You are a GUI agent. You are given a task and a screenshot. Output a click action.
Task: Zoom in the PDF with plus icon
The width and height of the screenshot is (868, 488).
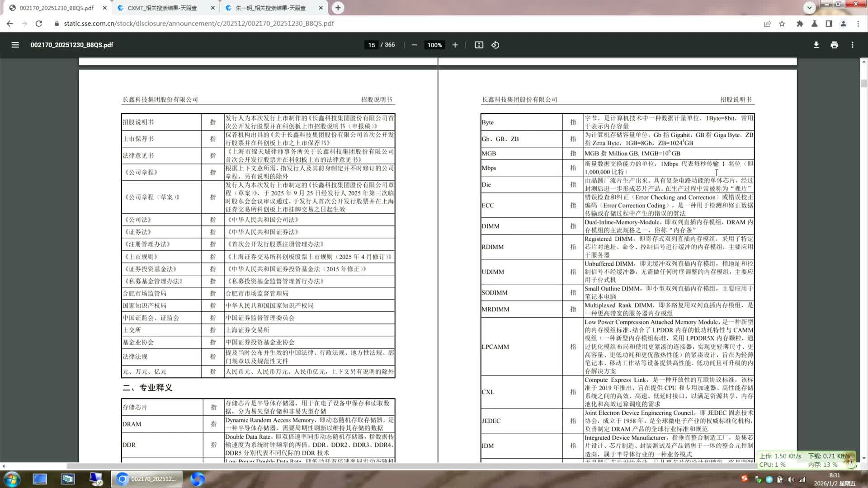click(455, 45)
